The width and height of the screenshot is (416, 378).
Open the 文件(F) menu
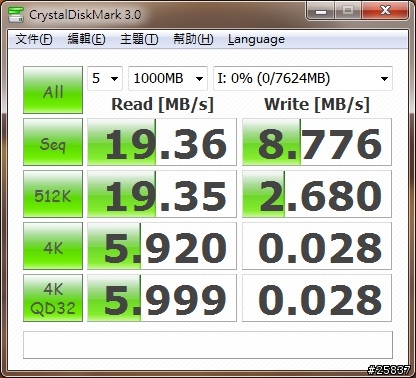click(34, 39)
